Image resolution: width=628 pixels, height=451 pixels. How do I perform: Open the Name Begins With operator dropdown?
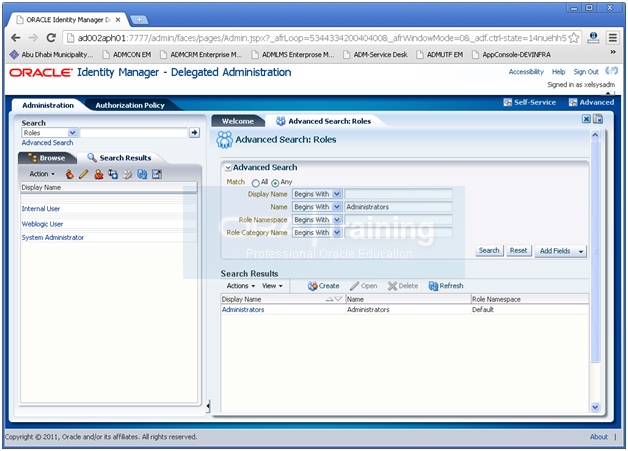337,207
